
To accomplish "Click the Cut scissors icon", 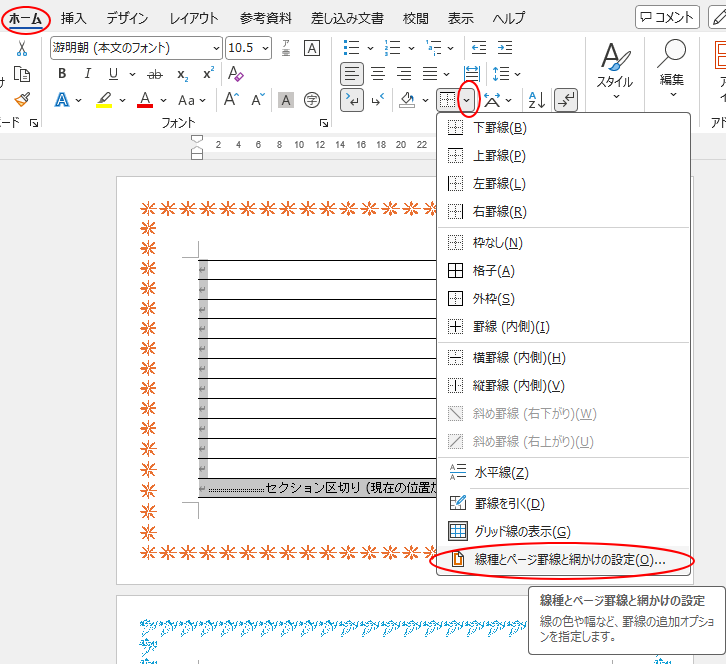I will (x=22, y=48).
